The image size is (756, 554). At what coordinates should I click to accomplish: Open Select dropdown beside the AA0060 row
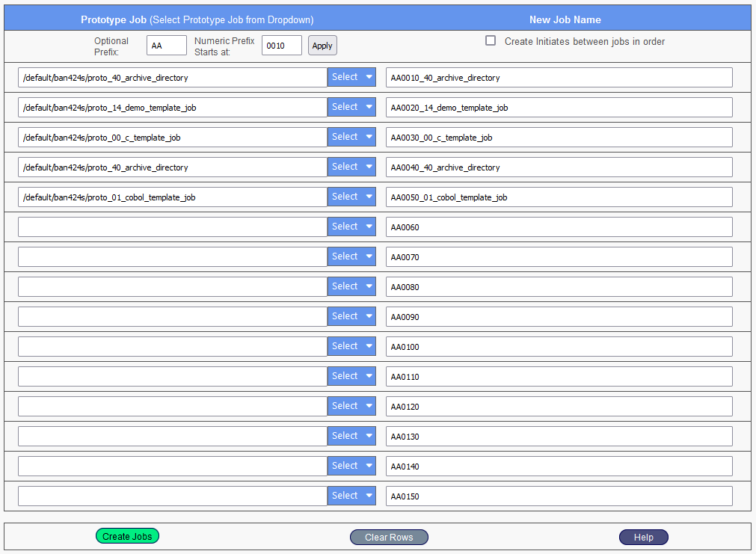tap(351, 227)
